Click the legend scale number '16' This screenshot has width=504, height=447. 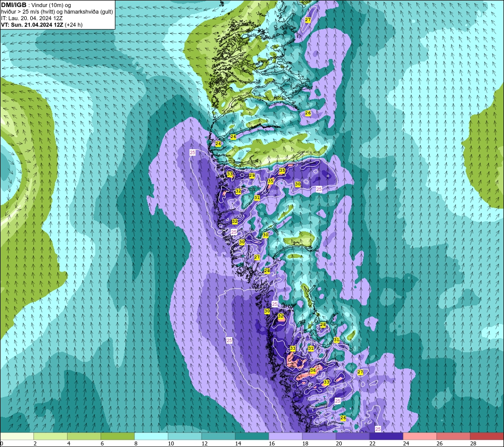tap(272, 444)
